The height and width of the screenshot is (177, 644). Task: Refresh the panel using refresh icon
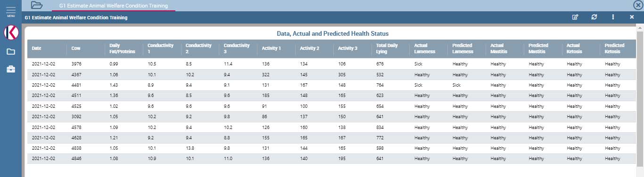(594, 17)
